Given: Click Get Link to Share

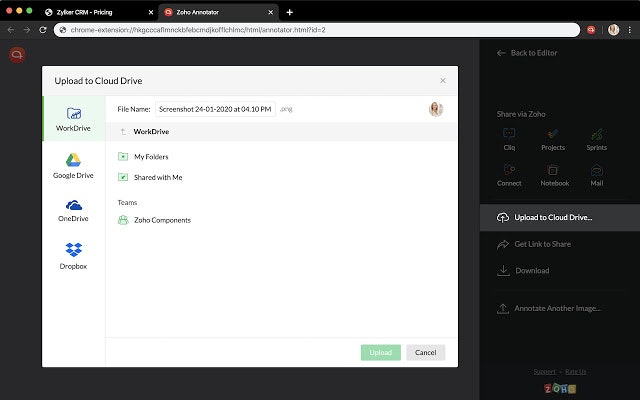Looking at the screenshot, I should 534,244.
